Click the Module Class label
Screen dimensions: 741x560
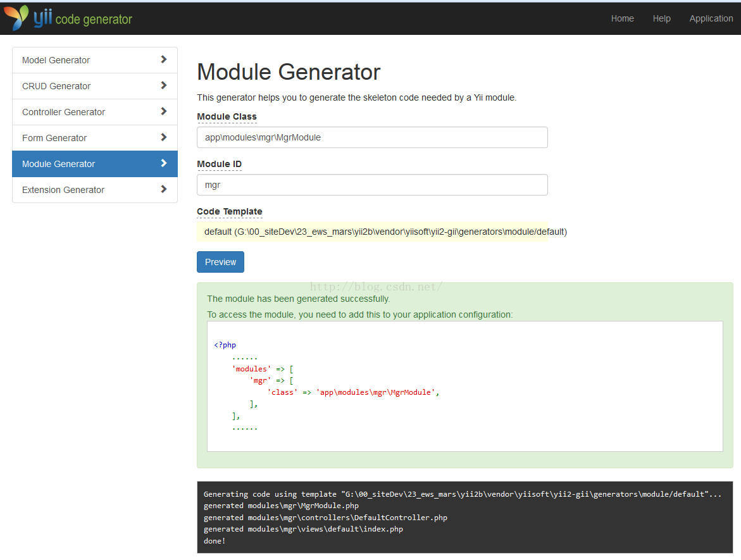[x=227, y=116]
